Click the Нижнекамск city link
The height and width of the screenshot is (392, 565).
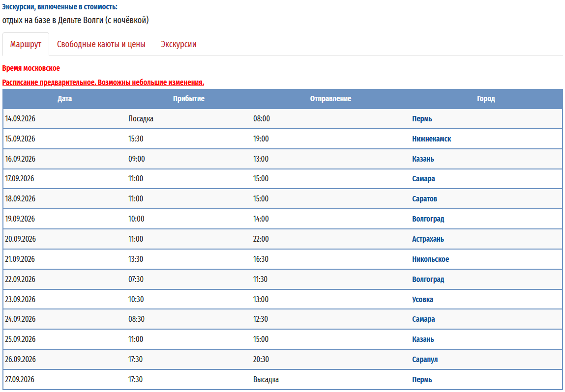(x=431, y=139)
